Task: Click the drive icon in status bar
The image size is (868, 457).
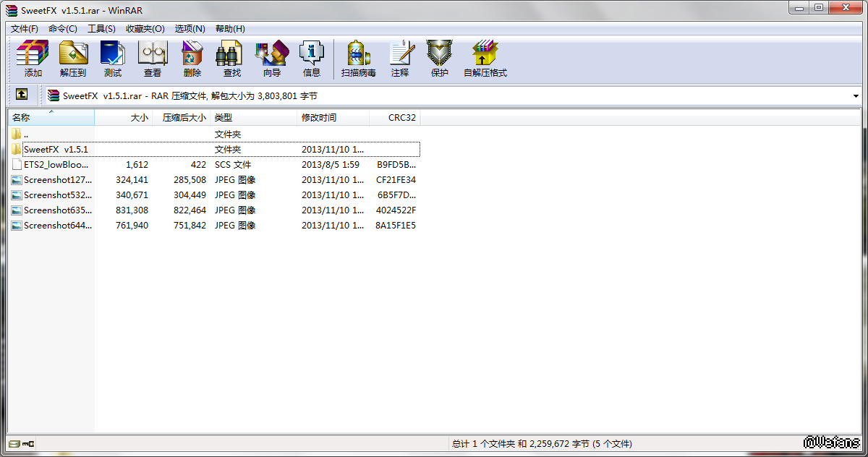Action: point(14,443)
